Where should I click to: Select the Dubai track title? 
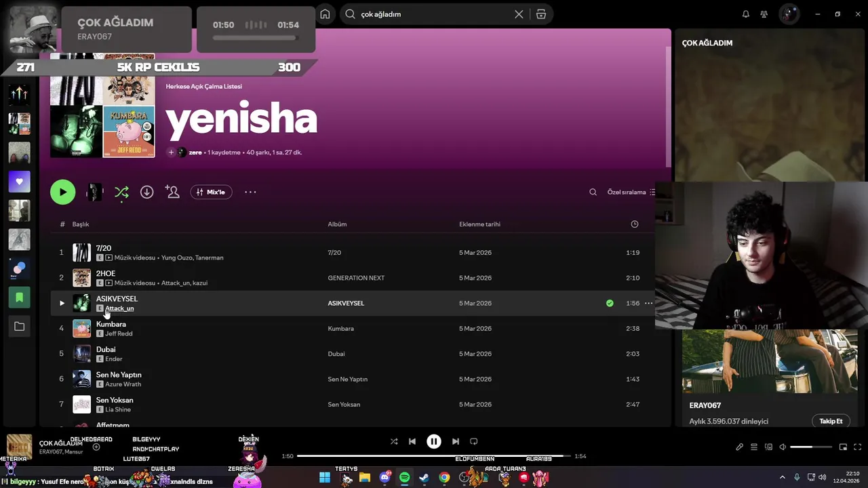click(106, 350)
